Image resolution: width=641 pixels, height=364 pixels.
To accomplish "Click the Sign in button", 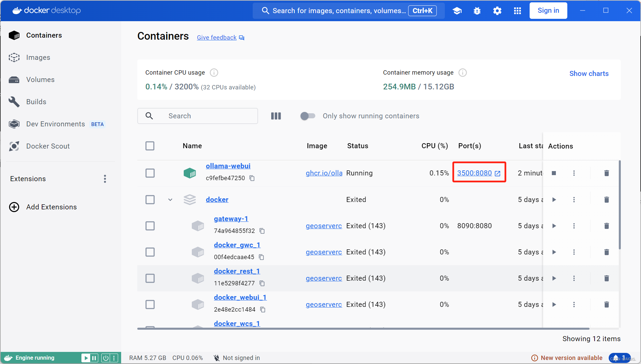I will pyautogui.click(x=548, y=11).
